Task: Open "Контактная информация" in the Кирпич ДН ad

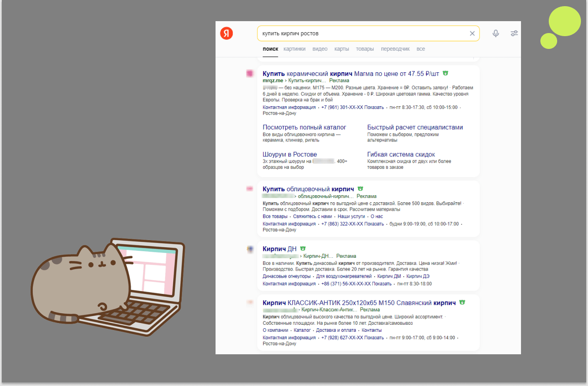Action: (x=289, y=284)
